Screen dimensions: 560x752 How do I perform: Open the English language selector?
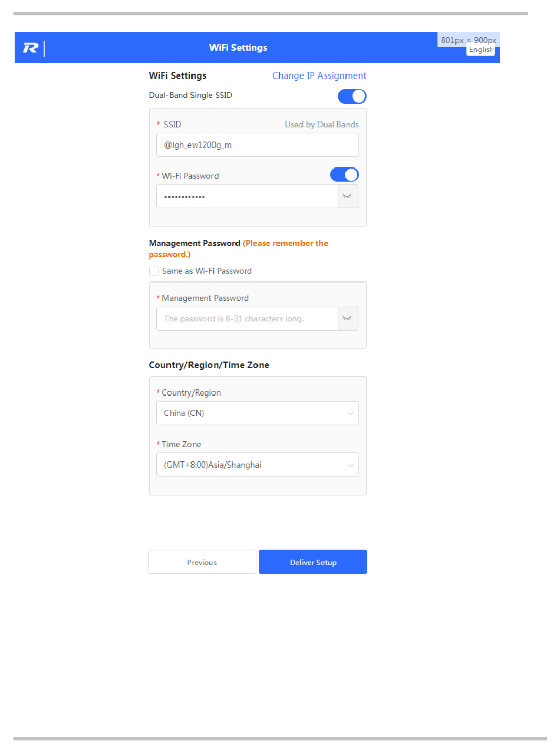coord(480,50)
